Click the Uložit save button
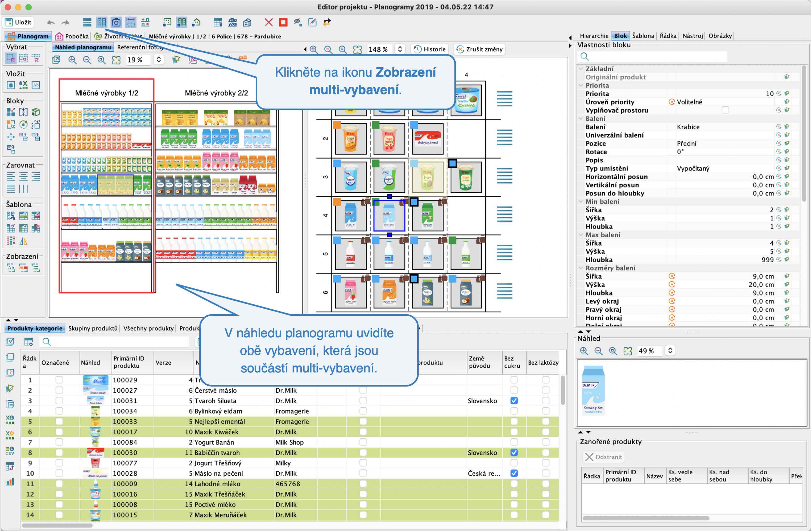The height and width of the screenshot is (531, 812). [18, 23]
